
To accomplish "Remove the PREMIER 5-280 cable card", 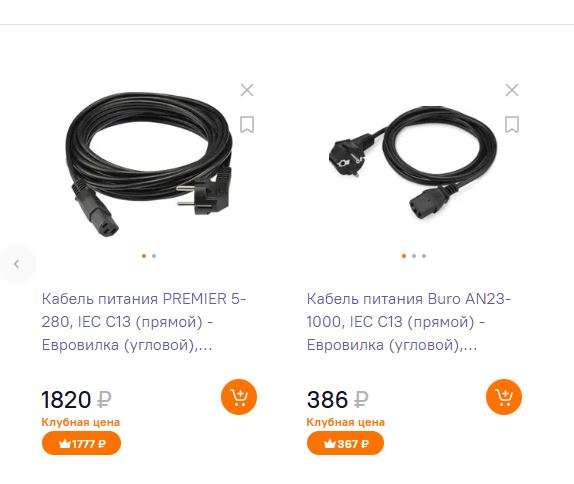I will pyautogui.click(x=247, y=90).
